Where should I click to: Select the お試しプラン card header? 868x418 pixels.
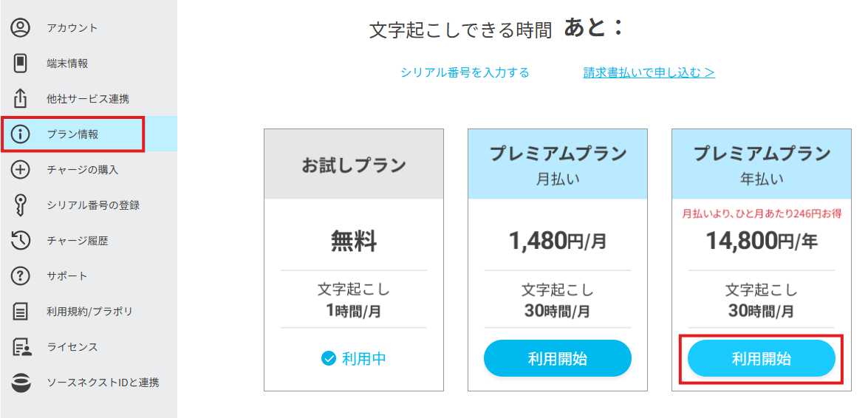point(354,165)
